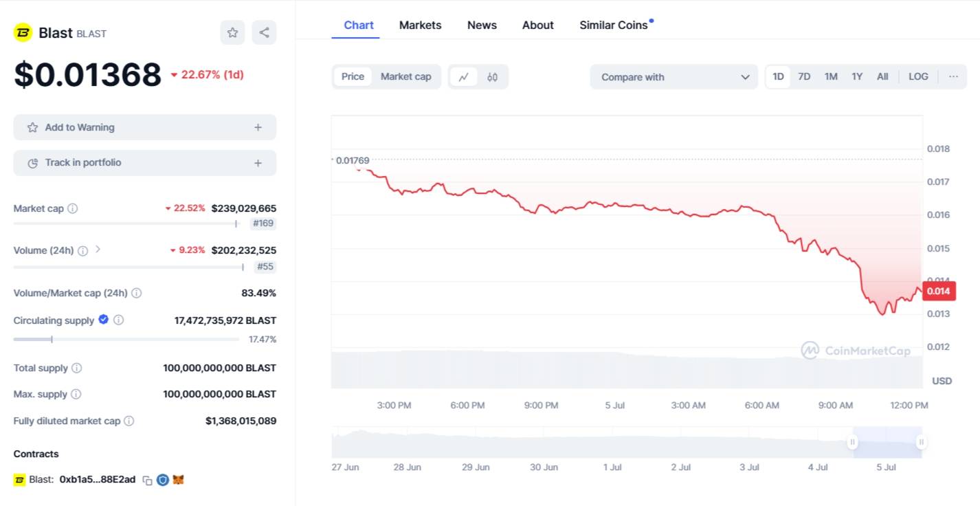Click the verified circulating supply badge
Viewport: 980px width, 506px height.
[103, 319]
